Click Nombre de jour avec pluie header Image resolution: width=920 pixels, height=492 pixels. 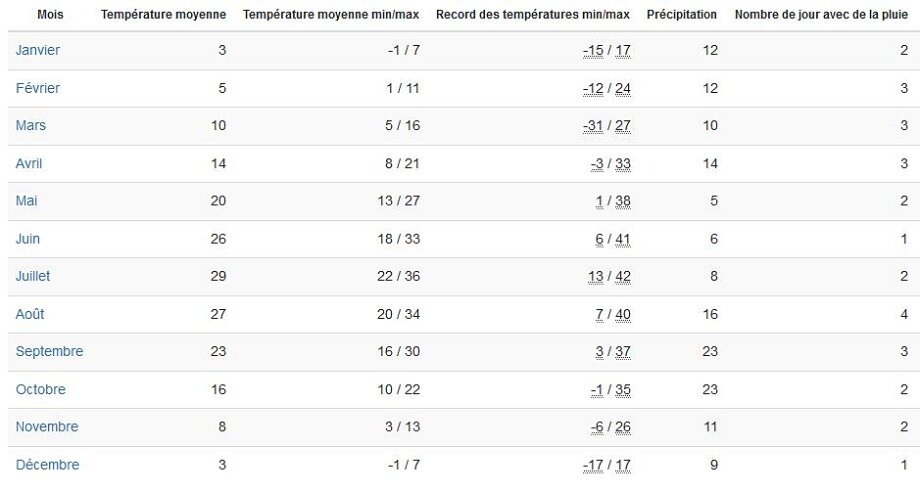[x=821, y=15]
